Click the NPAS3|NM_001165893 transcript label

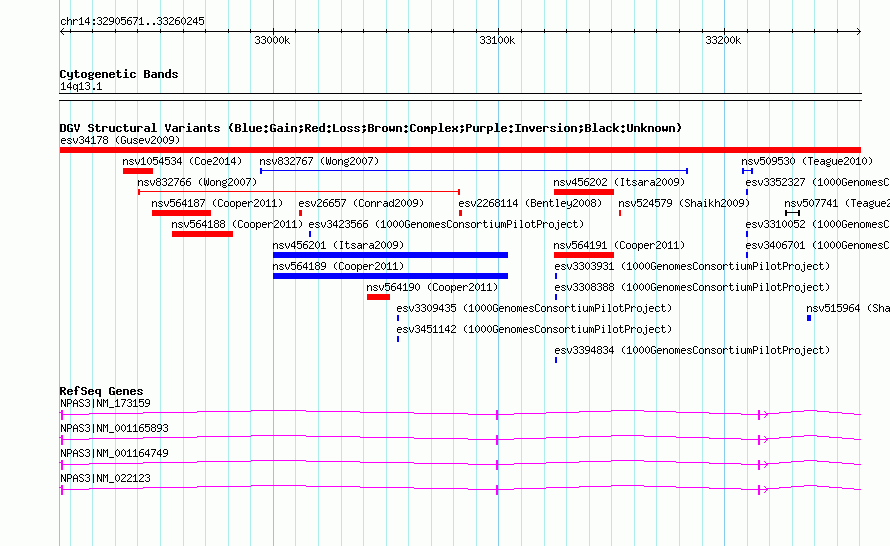[114, 429]
